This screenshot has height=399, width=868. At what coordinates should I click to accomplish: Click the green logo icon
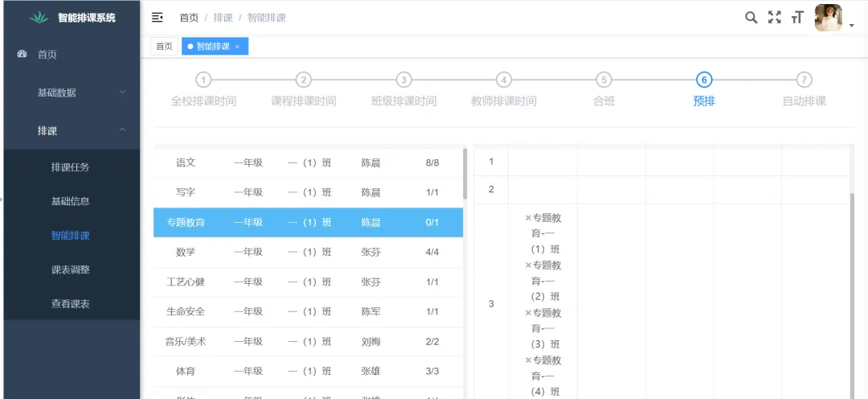39,18
